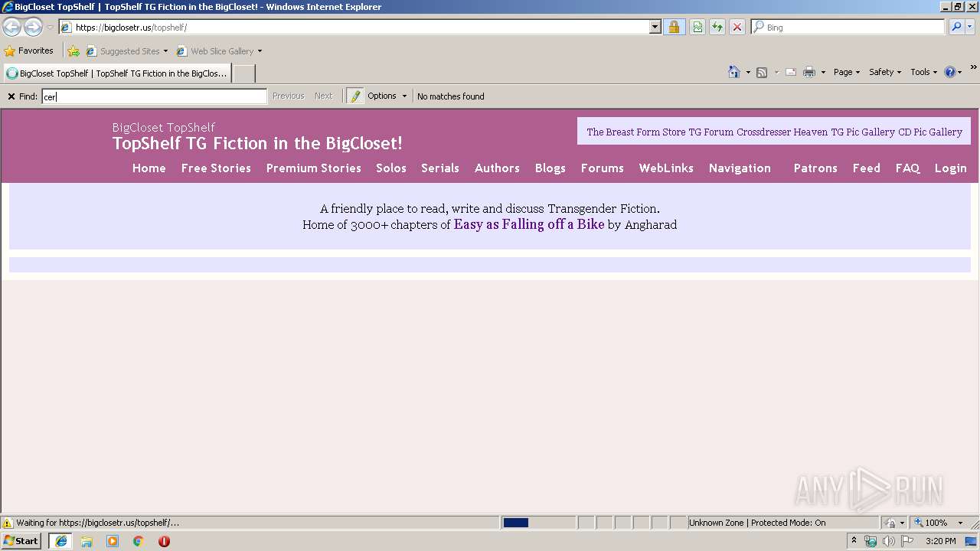Open the CD Pic Gallery link
This screenshot has height=551, width=980.
930,132
